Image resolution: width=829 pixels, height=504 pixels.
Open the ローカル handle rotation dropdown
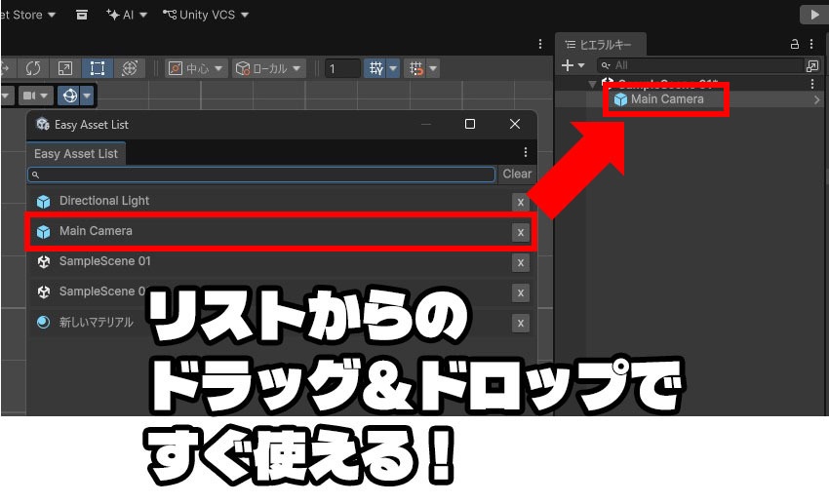(268, 68)
